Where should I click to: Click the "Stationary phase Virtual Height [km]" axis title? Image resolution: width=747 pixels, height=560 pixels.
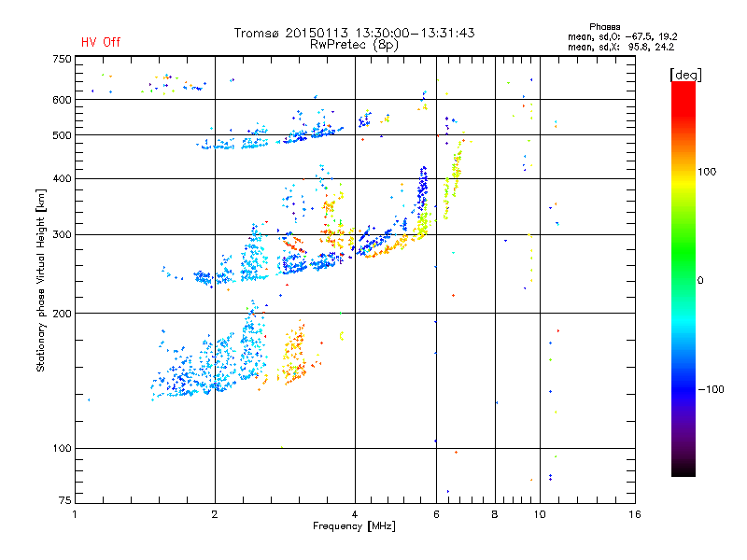tap(41, 280)
